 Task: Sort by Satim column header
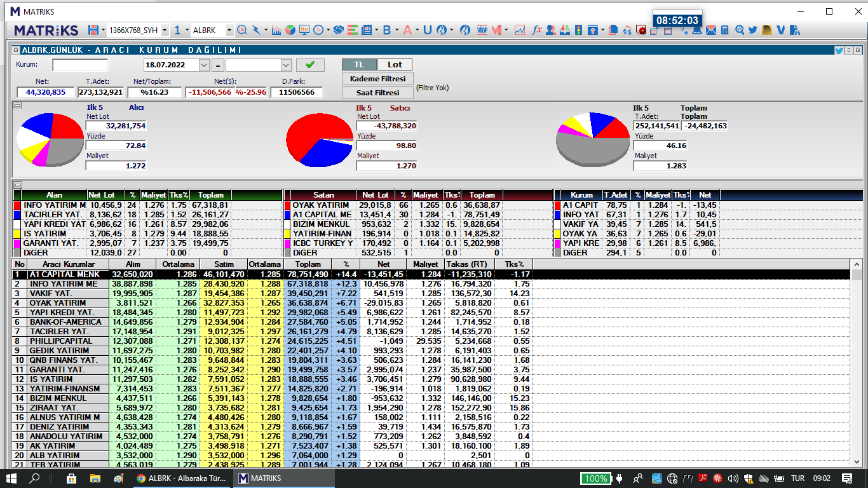click(222, 264)
